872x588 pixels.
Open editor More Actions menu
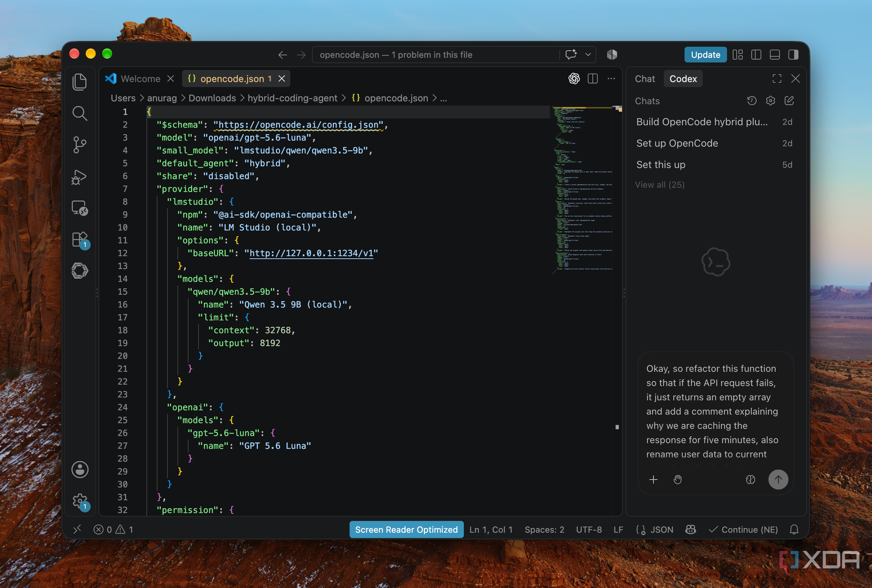[611, 78]
